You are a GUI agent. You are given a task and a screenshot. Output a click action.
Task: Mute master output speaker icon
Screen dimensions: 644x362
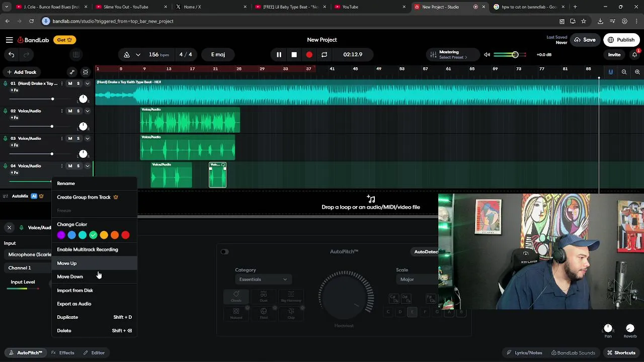[487, 54]
